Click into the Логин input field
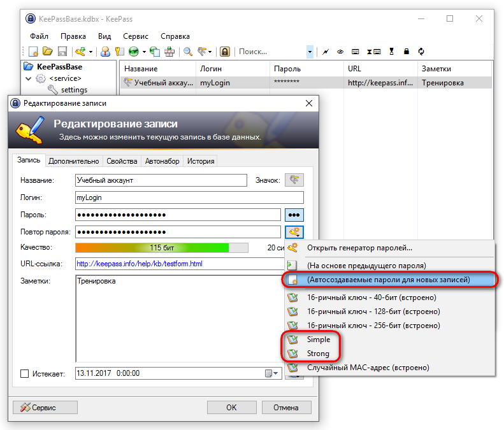 [x=189, y=197]
